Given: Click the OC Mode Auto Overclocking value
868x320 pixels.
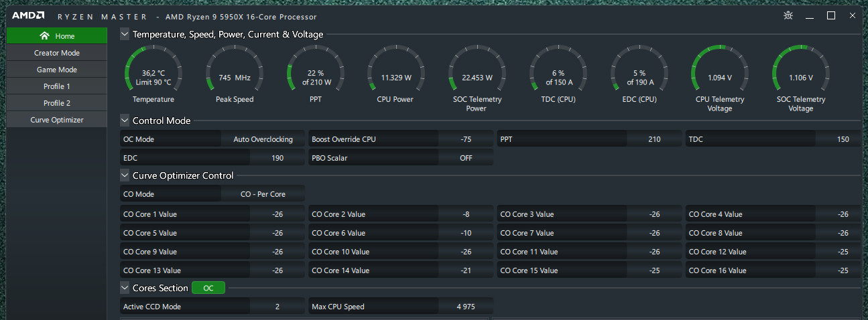Looking at the screenshot, I should pyautogui.click(x=263, y=139).
